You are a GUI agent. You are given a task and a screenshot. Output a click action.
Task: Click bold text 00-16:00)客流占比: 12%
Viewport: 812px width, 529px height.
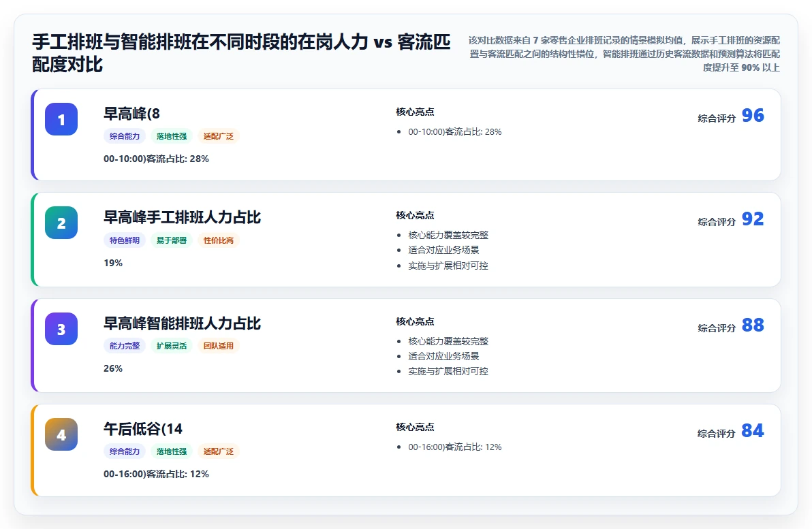(156, 474)
